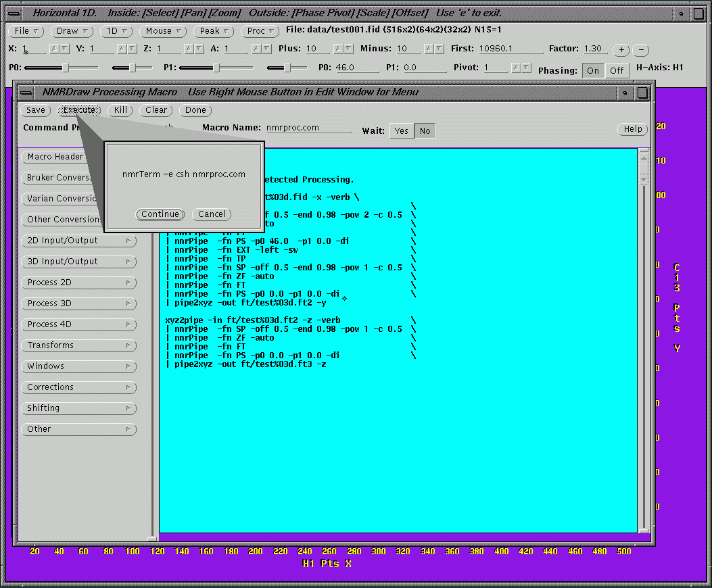Increase the Z value with its up arrow

click(189, 49)
